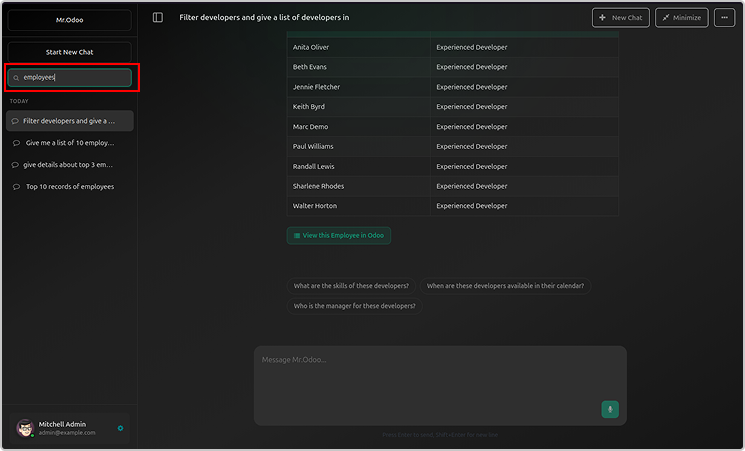
Task: Click the microphone voice input button
Action: point(610,409)
